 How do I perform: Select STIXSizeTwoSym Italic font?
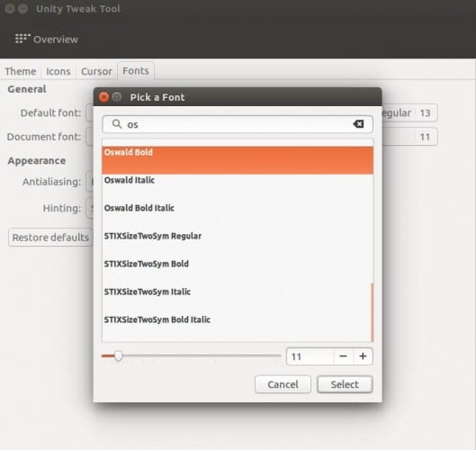(x=238, y=300)
